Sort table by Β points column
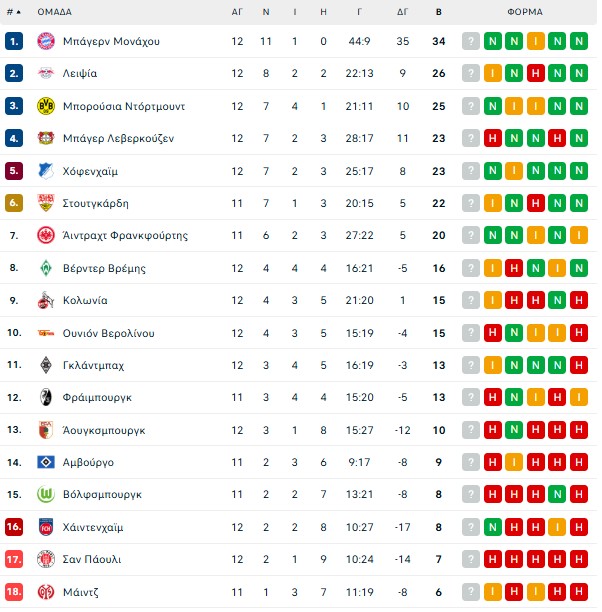The width and height of the screenshot is (602, 612). point(438,12)
